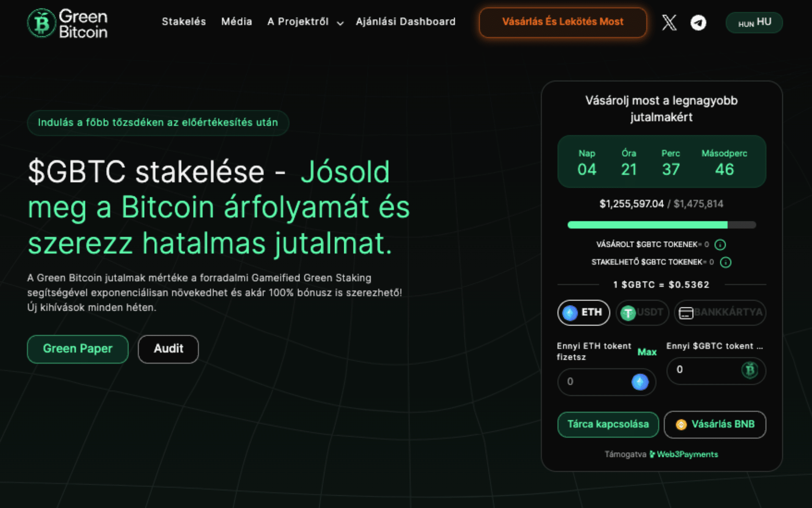This screenshot has height=508, width=812.
Task: Open the HUN HU language selector
Action: tap(754, 22)
